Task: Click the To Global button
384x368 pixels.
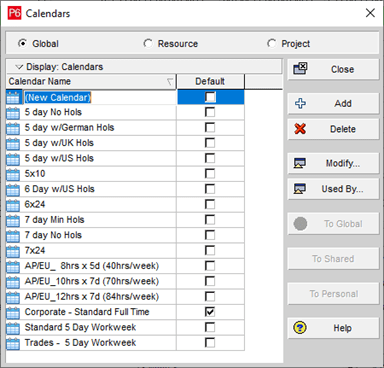Action: click(333, 224)
